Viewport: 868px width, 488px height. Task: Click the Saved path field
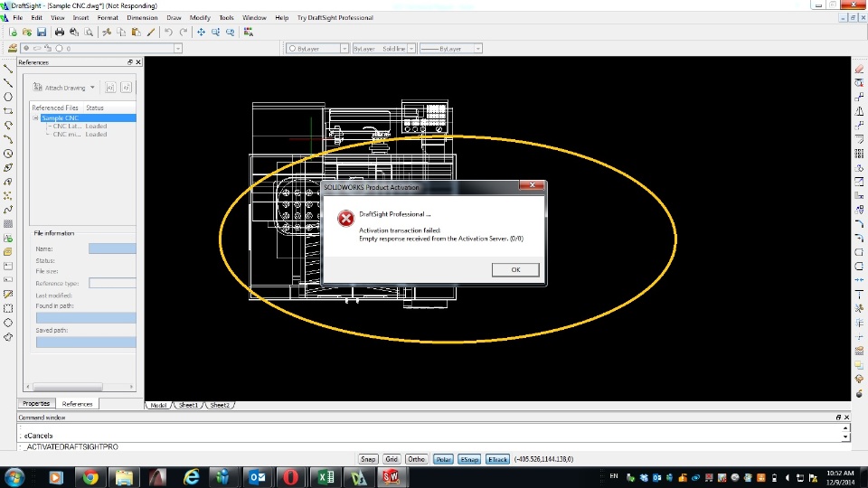click(x=86, y=342)
